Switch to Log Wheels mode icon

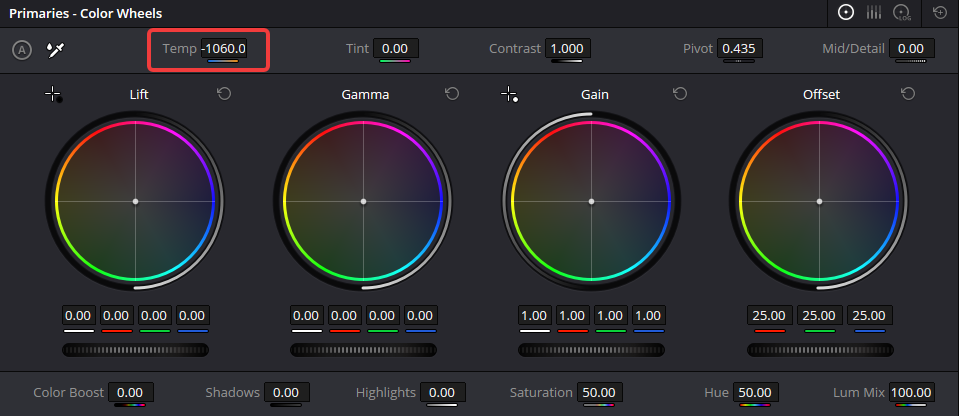tap(902, 13)
